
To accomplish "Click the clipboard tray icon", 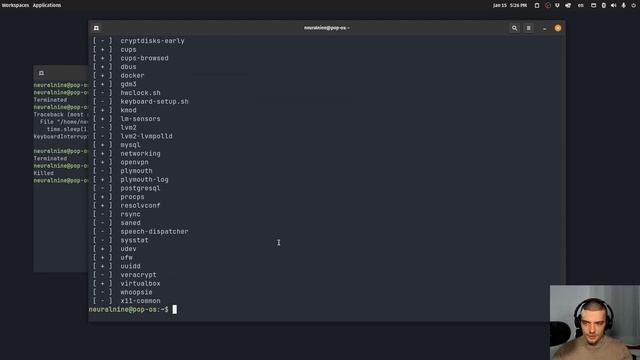I will click(537, 5).
